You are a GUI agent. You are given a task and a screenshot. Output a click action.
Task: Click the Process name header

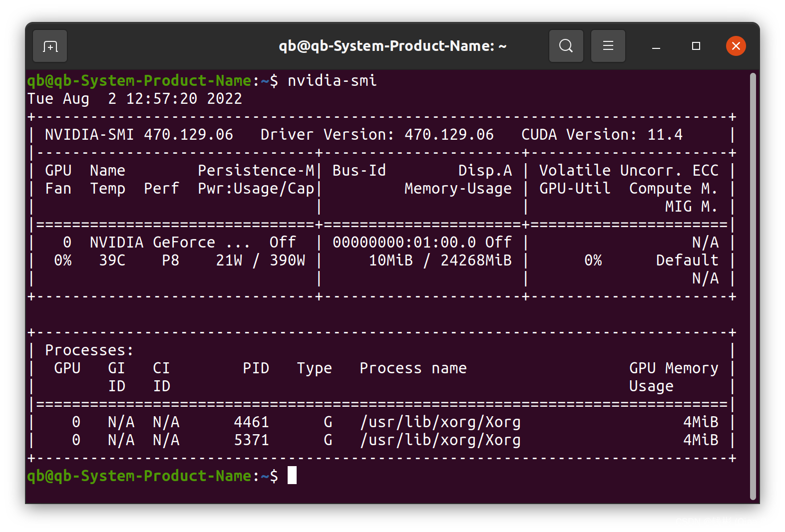coord(413,368)
